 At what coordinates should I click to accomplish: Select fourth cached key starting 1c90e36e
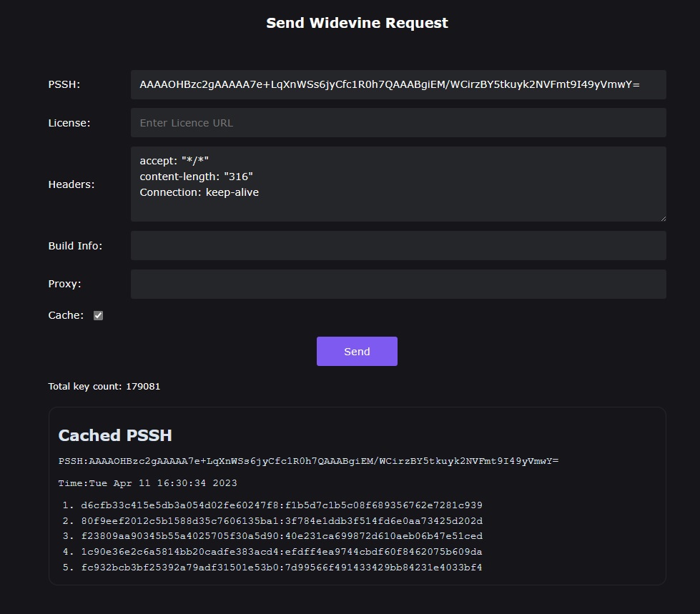[x=282, y=552]
